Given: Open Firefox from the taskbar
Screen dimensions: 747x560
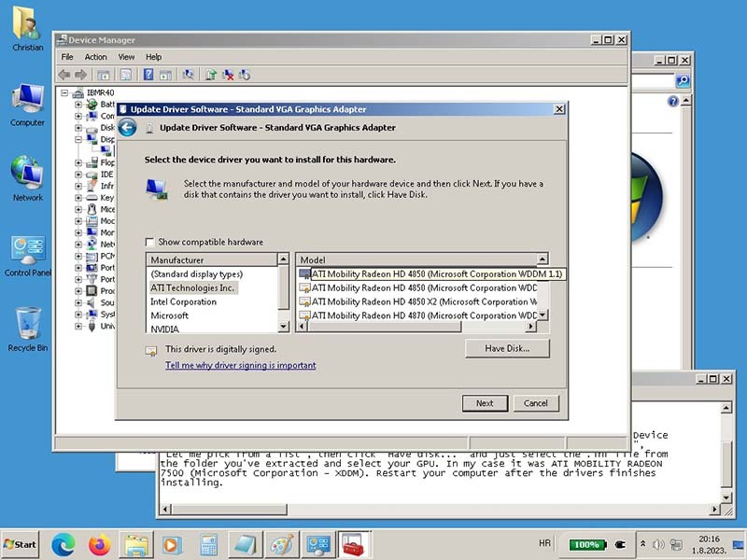Looking at the screenshot, I should pos(99,544).
